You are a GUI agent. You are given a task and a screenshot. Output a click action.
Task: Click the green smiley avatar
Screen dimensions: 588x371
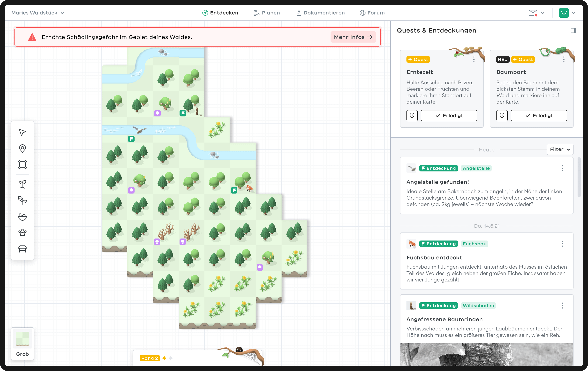tap(563, 13)
